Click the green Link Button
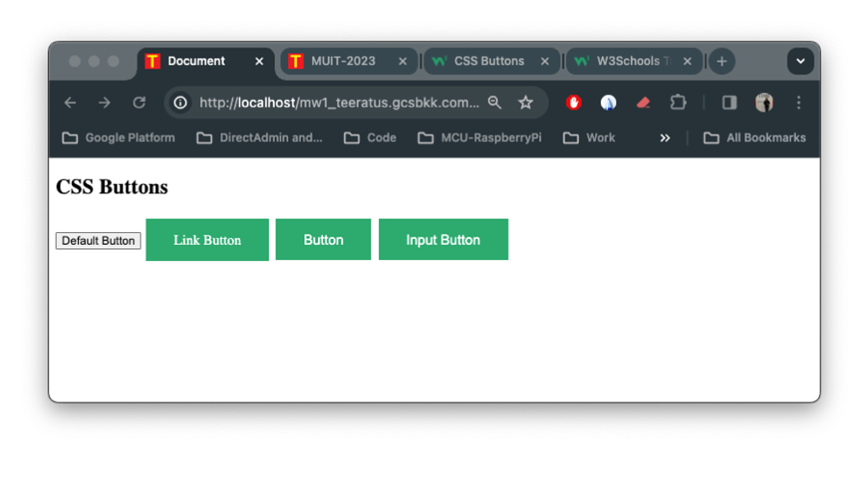This screenshot has width=868, height=488. [x=207, y=240]
